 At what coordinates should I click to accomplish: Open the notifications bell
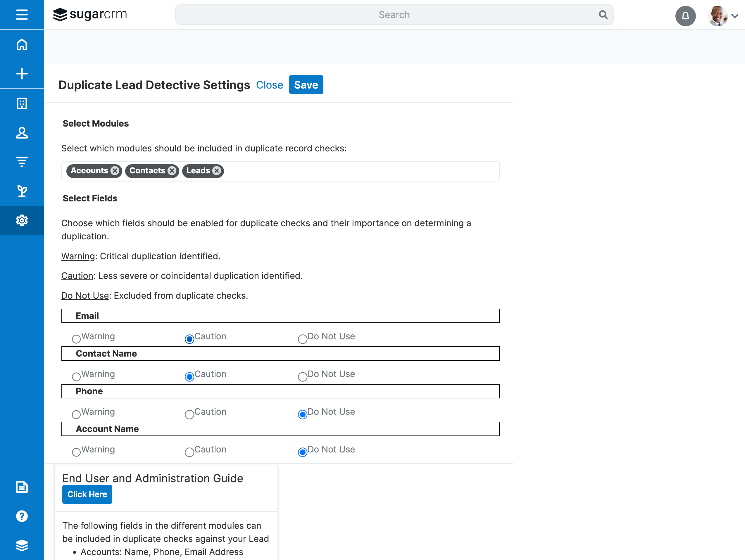pyautogui.click(x=685, y=16)
